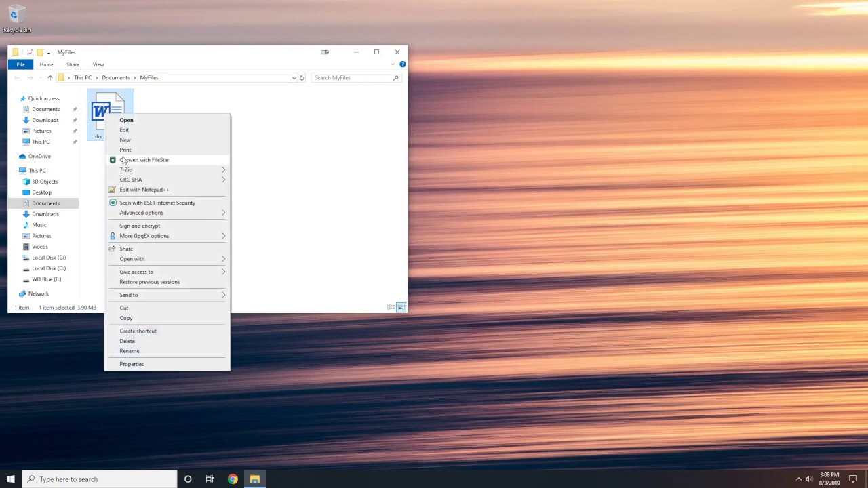Click the Properties checkmark quick access icon
The height and width of the screenshot is (488, 868).
[30, 52]
